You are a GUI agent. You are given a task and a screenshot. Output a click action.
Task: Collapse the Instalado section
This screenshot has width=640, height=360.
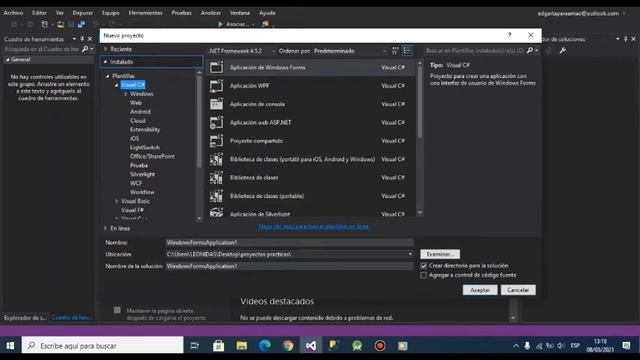coord(105,62)
